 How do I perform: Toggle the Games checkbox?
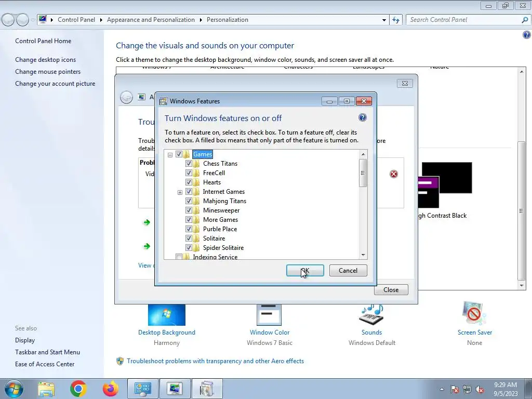[x=179, y=154]
